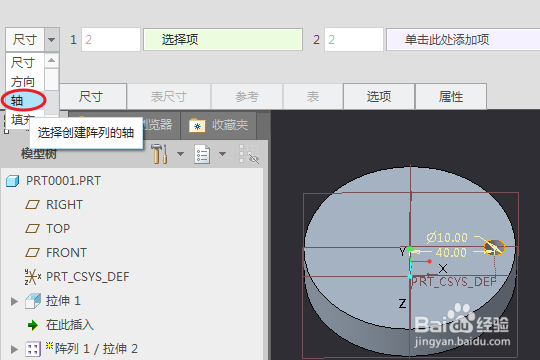Click the FRONT plane icon

pyautogui.click(x=32, y=253)
